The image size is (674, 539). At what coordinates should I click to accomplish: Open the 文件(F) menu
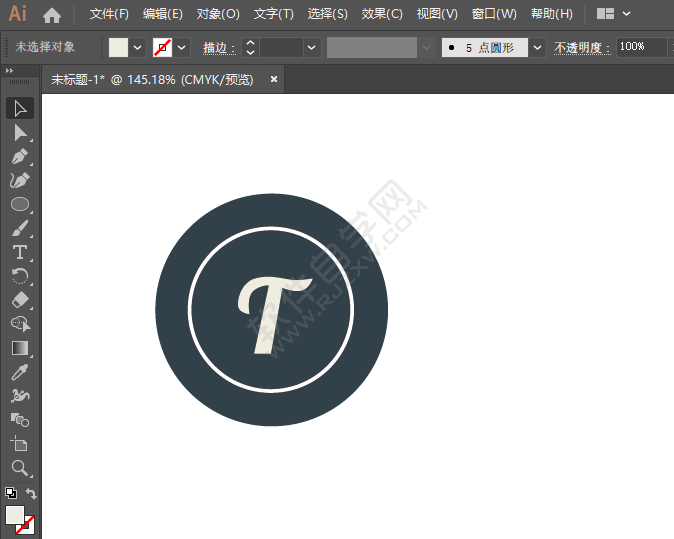click(x=109, y=14)
